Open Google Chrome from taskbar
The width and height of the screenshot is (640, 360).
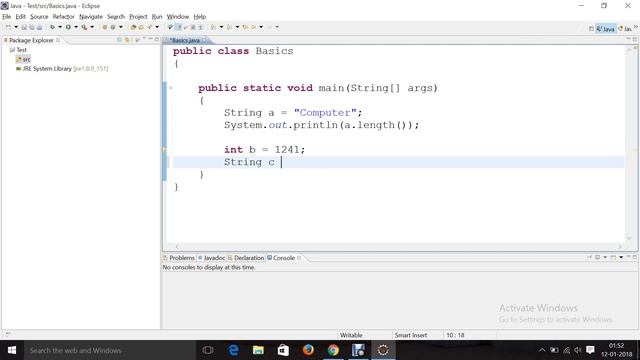333,350
